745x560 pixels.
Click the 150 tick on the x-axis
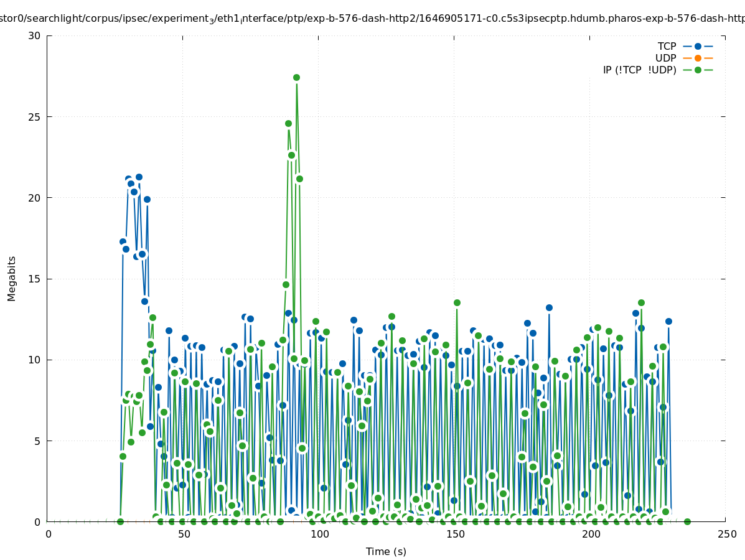(x=455, y=534)
